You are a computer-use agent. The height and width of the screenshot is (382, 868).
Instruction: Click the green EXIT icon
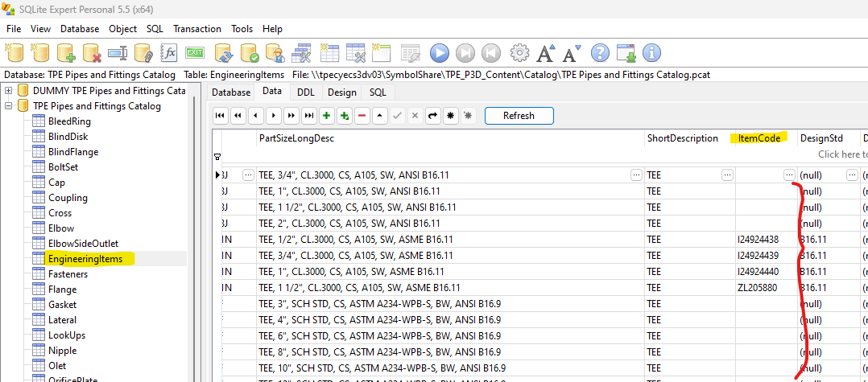pos(195,52)
